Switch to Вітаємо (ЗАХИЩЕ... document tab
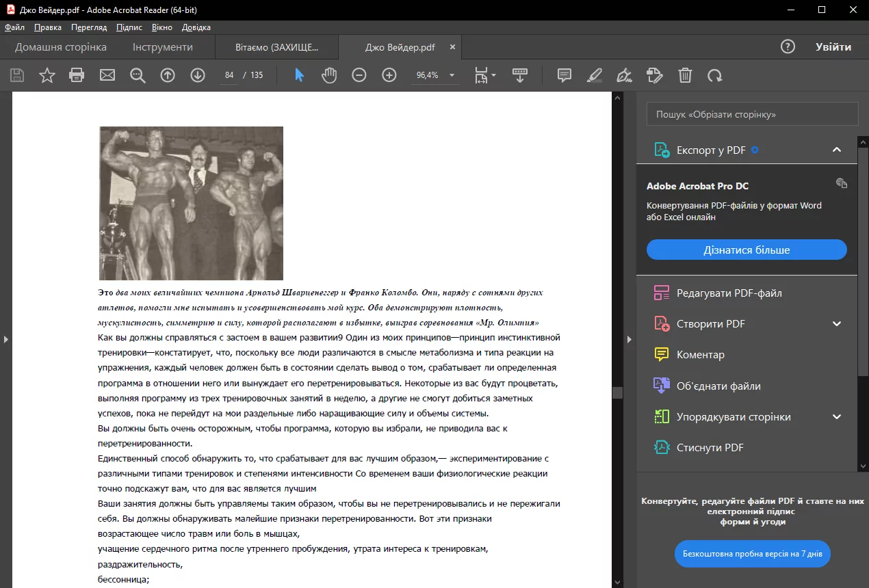Viewport: 869px width, 588px height. [x=277, y=47]
